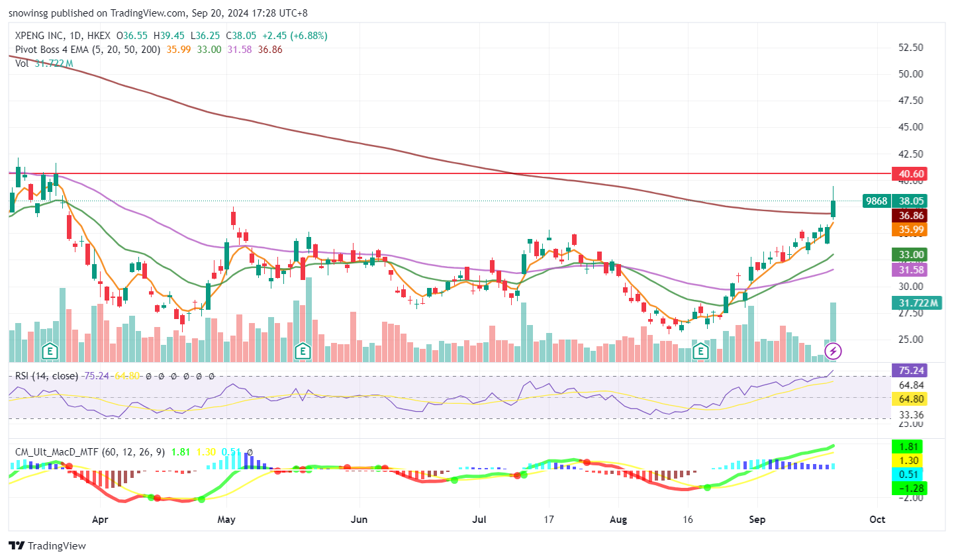954x560 pixels.
Task: Click the 31.722M volume axis label
Action: (918, 303)
